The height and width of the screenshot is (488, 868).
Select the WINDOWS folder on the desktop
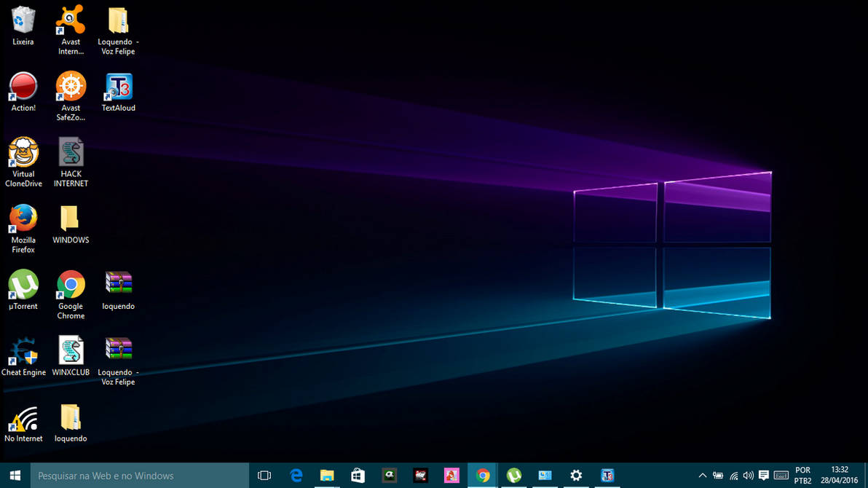click(71, 224)
